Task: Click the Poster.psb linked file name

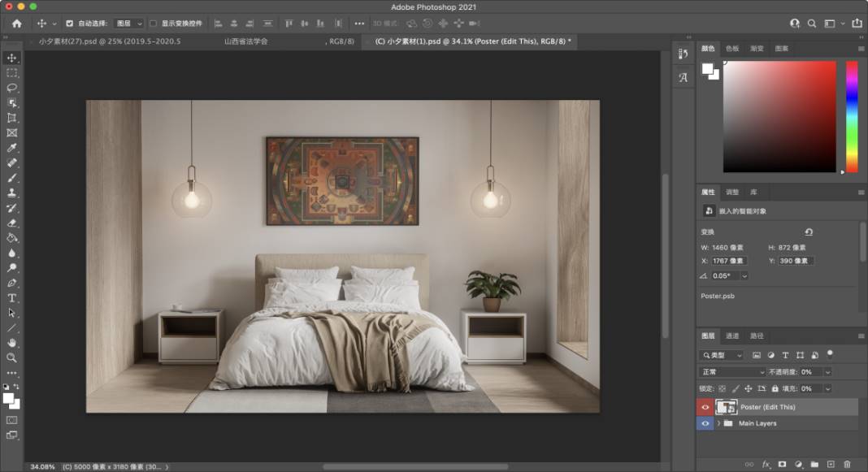Action: click(716, 296)
